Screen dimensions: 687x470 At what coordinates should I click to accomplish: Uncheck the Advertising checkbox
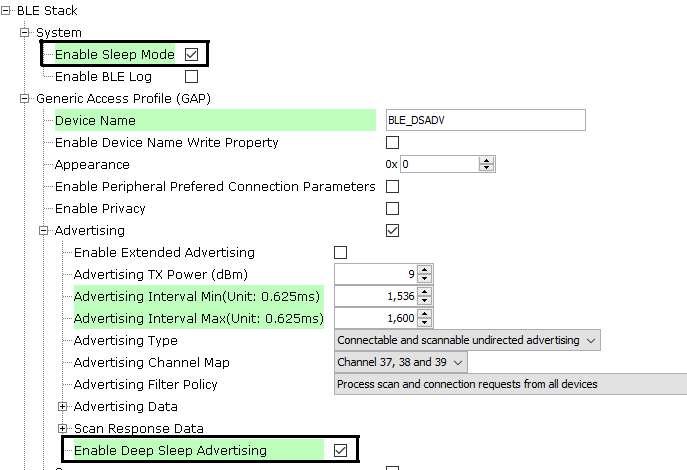[392, 230]
